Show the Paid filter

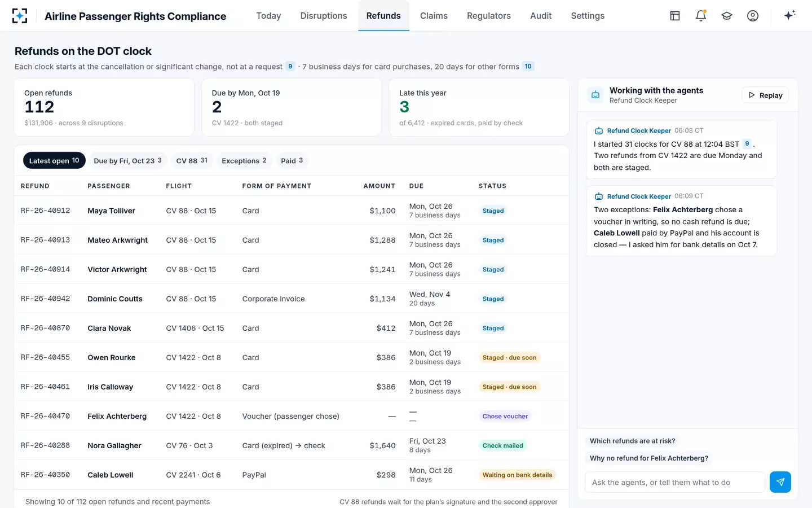click(292, 161)
